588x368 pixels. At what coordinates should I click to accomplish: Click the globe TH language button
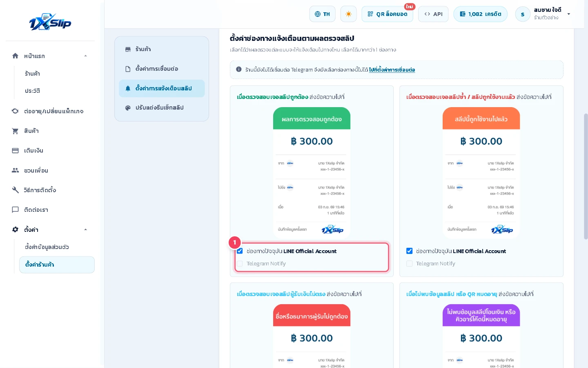click(322, 14)
